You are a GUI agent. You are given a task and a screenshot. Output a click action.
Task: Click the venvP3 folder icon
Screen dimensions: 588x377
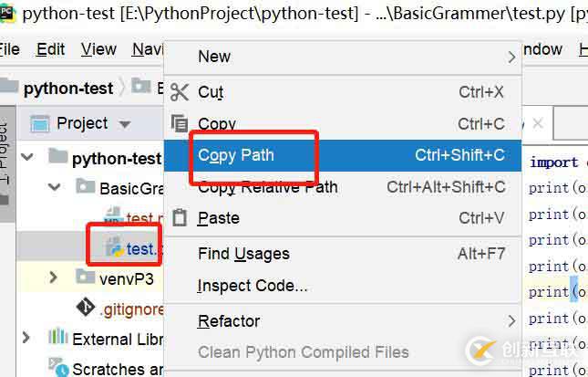pos(86,277)
